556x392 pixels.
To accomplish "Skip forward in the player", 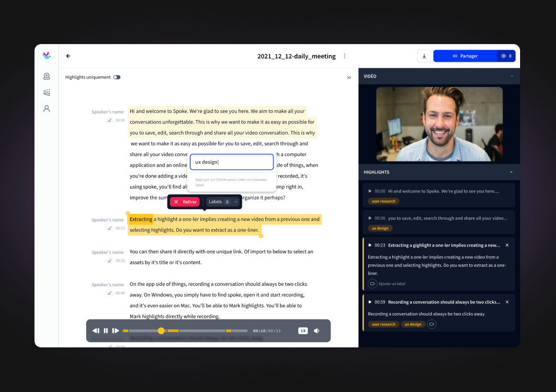I will (115, 331).
